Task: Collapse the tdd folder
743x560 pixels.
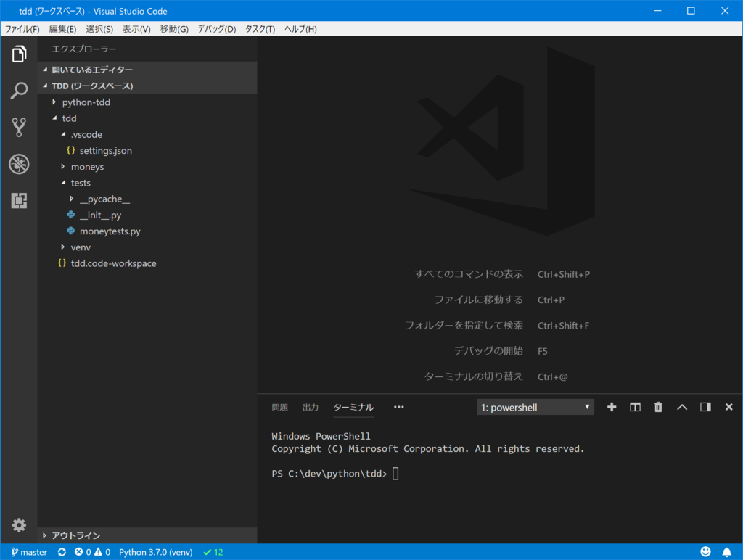Action: pos(147,118)
